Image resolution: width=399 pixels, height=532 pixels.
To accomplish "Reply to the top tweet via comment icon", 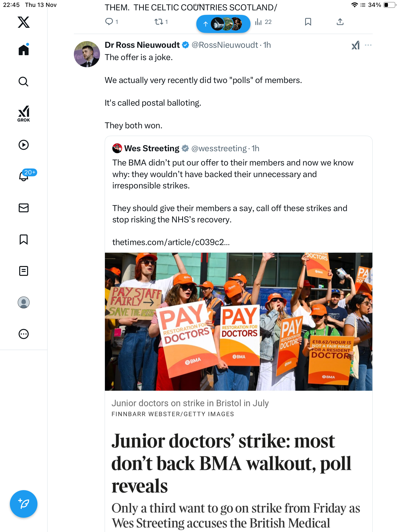I will (109, 22).
